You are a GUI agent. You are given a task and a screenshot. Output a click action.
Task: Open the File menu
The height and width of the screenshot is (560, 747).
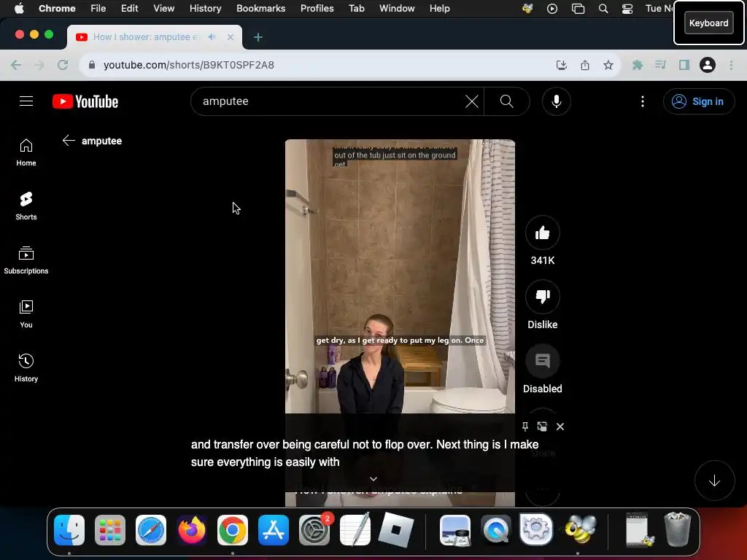[x=98, y=8]
